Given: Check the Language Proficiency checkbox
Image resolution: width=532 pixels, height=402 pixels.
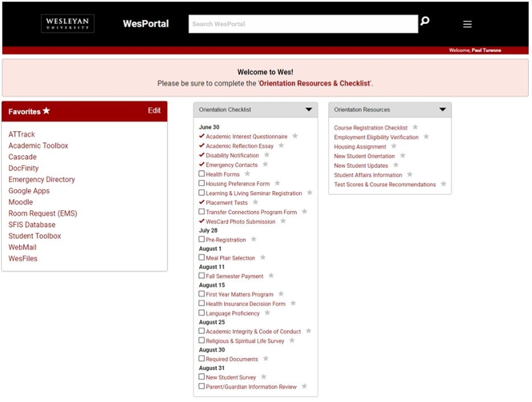Looking at the screenshot, I should pyautogui.click(x=201, y=313).
